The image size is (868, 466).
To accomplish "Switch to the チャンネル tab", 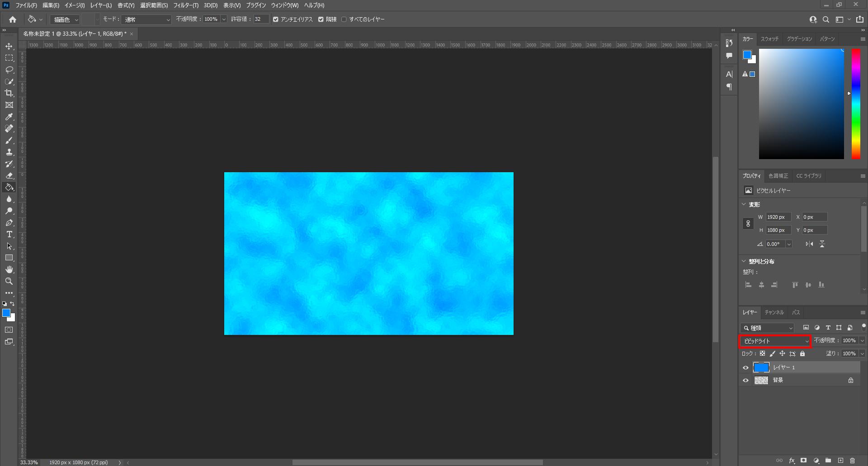I will pyautogui.click(x=774, y=312).
